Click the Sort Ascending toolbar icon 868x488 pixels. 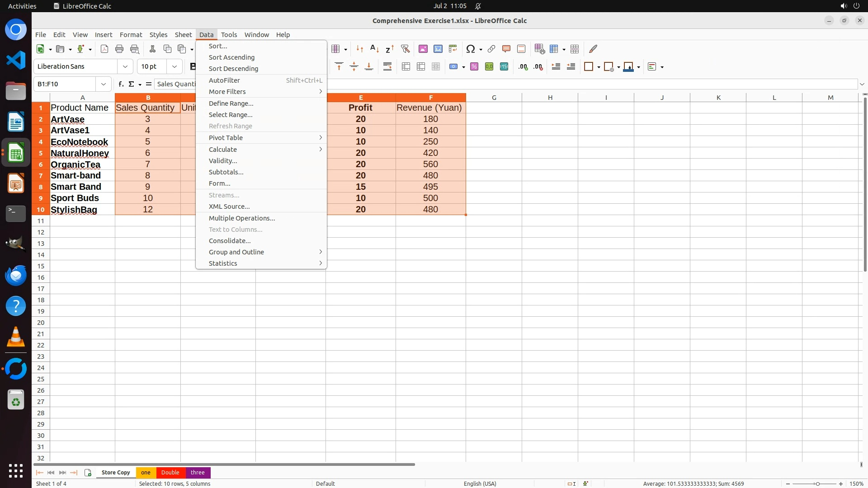pyautogui.click(x=374, y=49)
